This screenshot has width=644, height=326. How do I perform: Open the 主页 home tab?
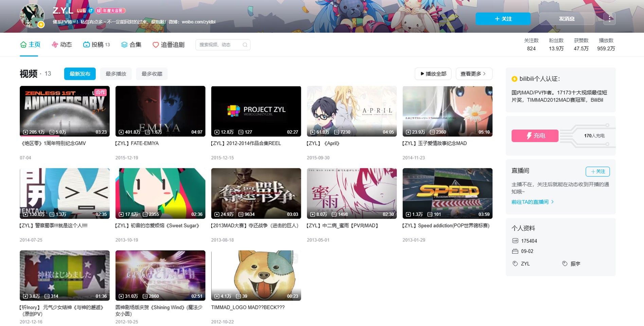click(30, 45)
